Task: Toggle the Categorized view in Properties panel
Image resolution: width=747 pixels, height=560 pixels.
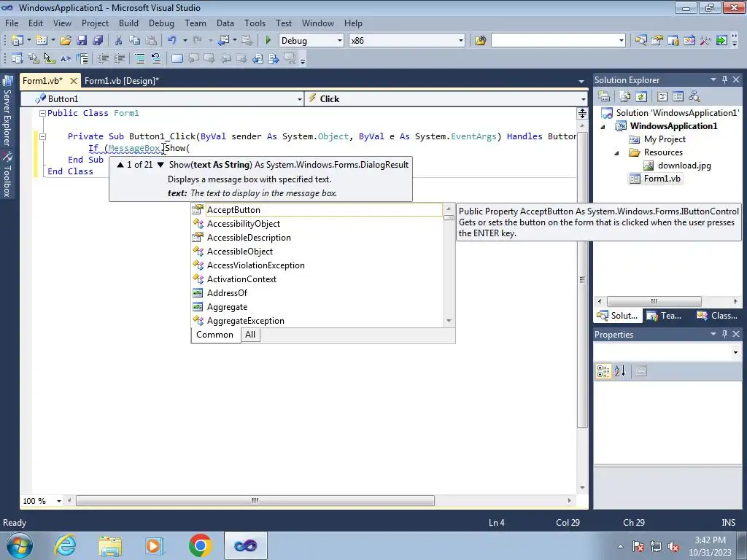Action: click(603, 371)
